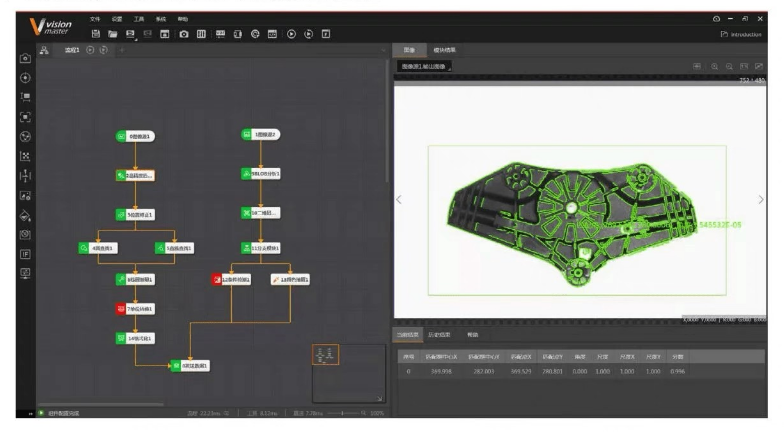Select the positioning target tool in sidebar
784x432 pixels.
[25, 78]
